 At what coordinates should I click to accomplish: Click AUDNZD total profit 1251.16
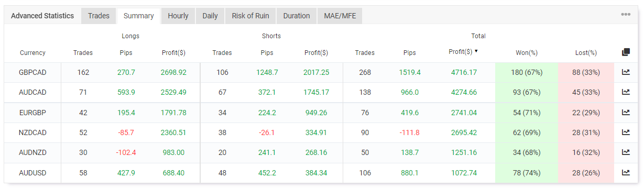click(x=464, y=152)
